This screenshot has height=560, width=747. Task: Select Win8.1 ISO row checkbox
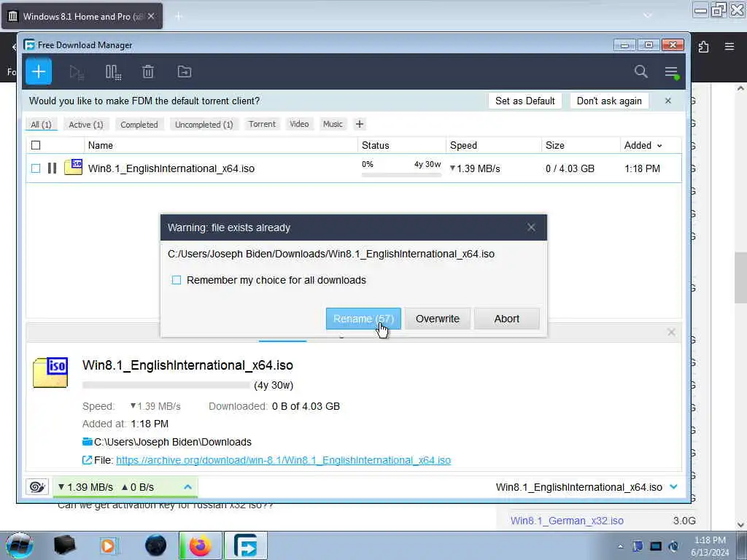point(36,168)
